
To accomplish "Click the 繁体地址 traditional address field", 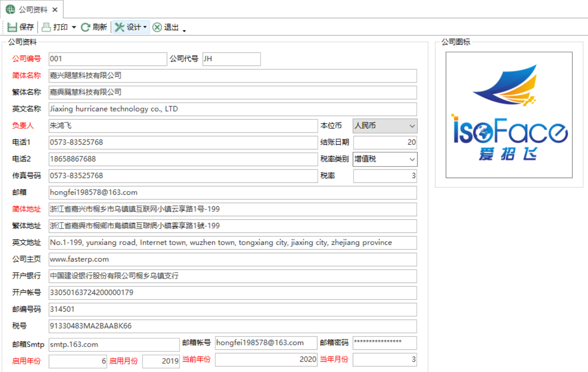I will coord(233,226).
